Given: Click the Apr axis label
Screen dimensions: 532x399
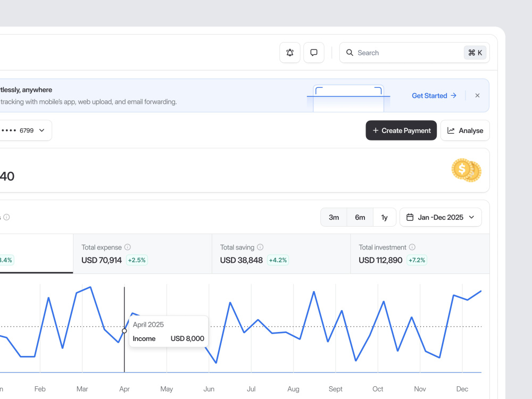Looking at the screenshot, I should click(124, 389).
